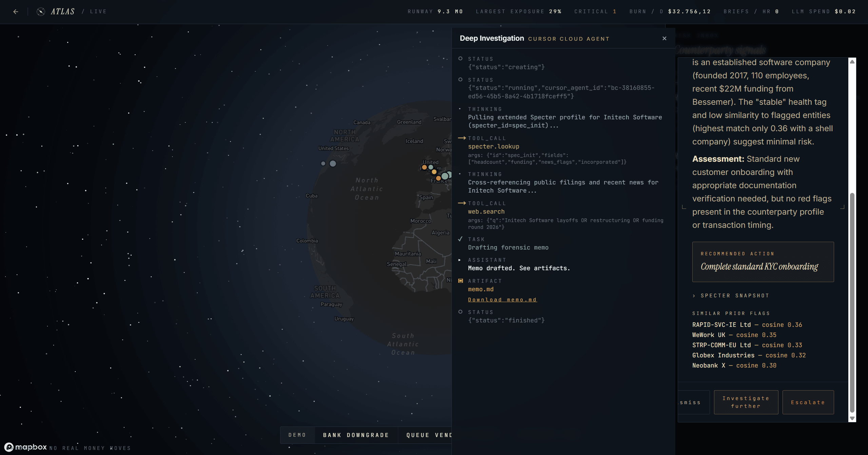Click the Atlas compass logo icon

tap(41, 12)
